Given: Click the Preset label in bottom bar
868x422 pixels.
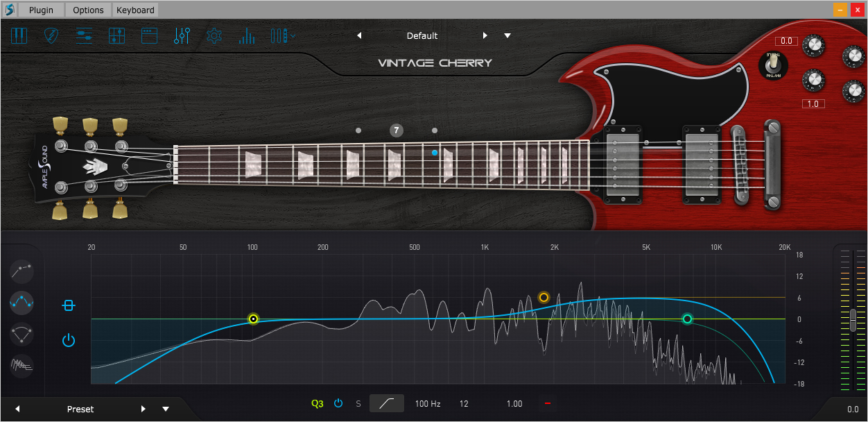Looking at the screenshot, I should tap(80, 410).
